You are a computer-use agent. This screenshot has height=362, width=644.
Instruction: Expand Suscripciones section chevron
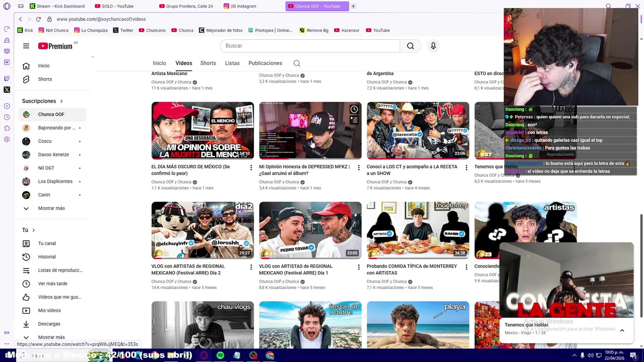click(x=61, y=101)
